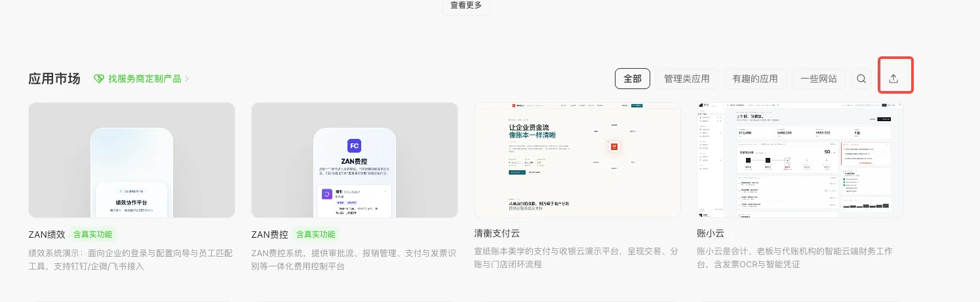Click the 账小云 title text
The height and width of the screenshot is (302, 980).
click(711, 234)
